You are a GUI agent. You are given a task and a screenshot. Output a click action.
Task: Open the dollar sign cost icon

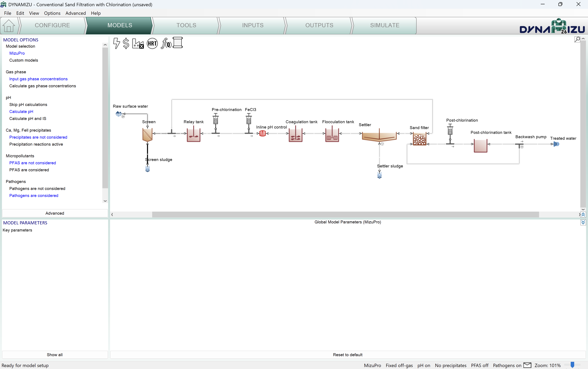pyautogui.click(x=126, y=43)
